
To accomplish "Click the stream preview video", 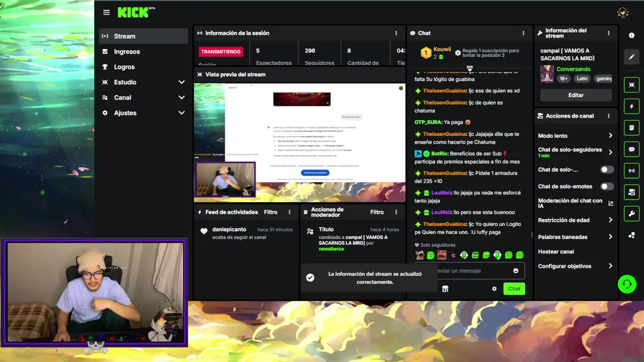I will 299,142.
